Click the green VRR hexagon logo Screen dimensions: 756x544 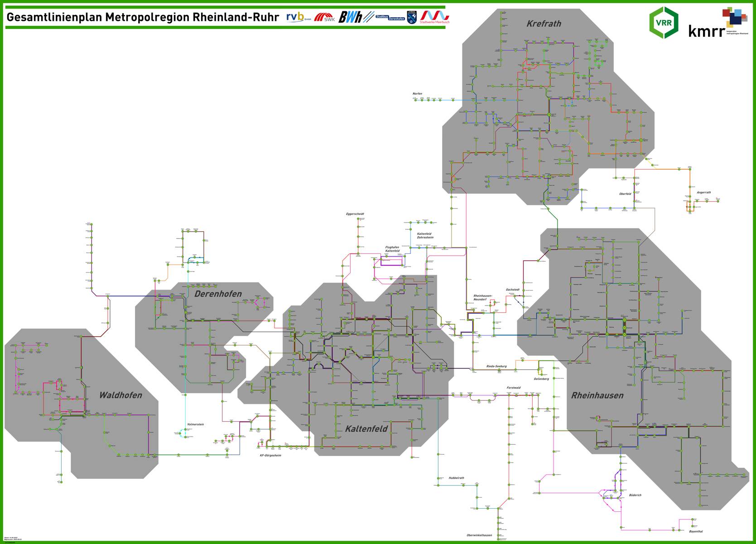664,23
